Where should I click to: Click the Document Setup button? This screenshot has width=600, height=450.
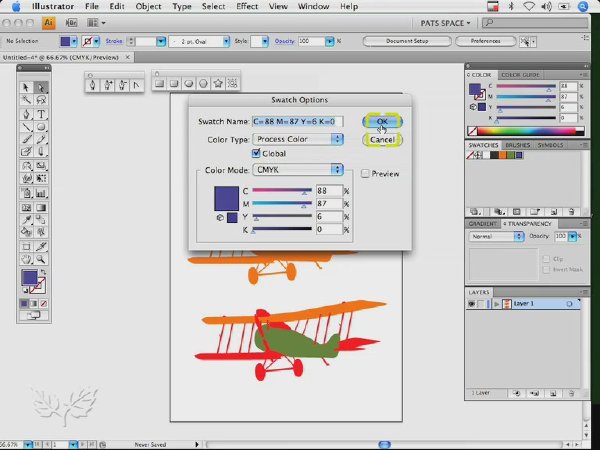(407, 41)
